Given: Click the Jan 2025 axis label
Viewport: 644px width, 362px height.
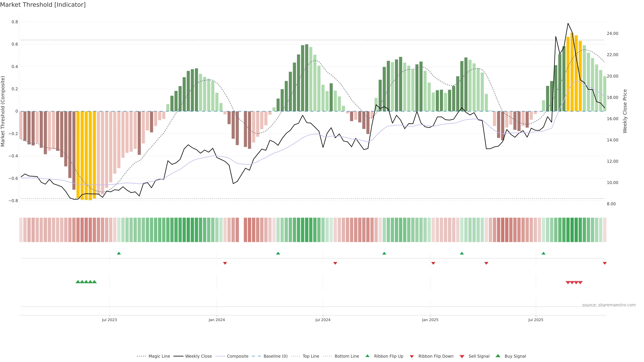Looking at the screenshot, I should 430,320.
